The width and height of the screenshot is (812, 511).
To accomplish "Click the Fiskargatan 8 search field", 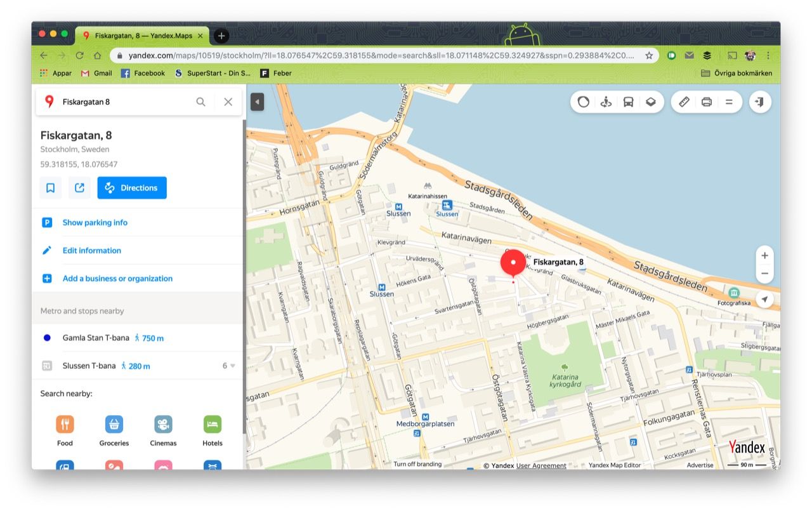I will coord(126,102).
